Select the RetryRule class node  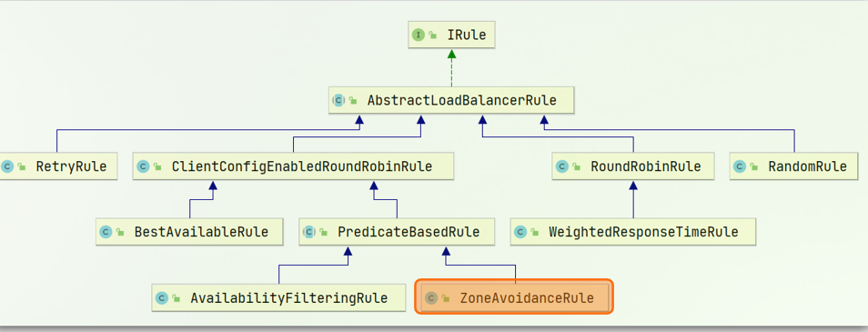(x=58, y=166)
